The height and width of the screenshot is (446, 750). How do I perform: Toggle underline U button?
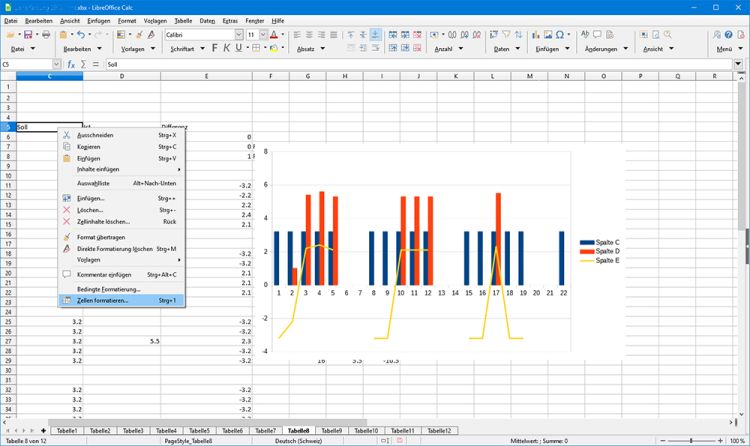[x=238, y=48]
